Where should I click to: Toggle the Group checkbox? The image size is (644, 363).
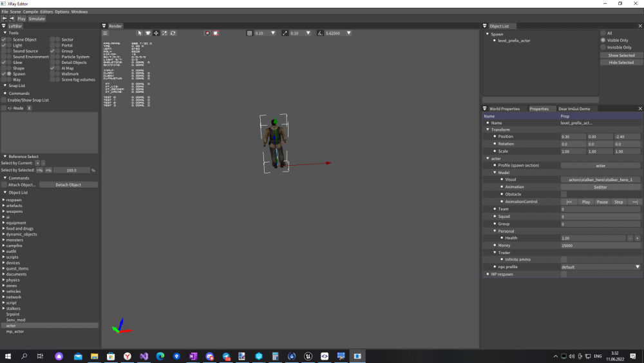[52, 51]
